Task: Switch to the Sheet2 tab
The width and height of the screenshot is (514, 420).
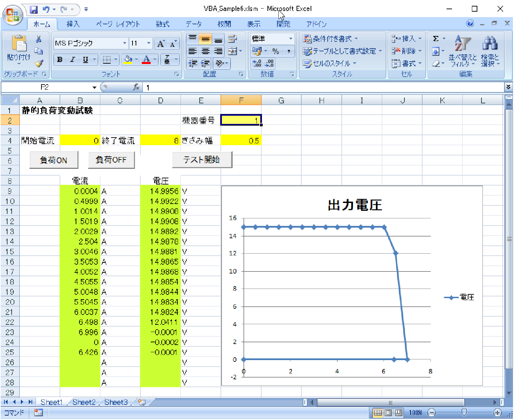Action: tap(84, 402)
